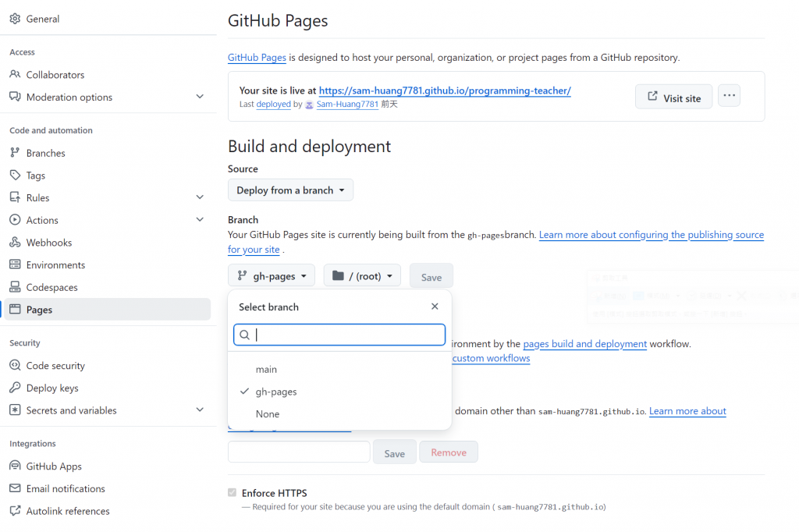Open the GitHub Pages documentation link

(257, 58)
